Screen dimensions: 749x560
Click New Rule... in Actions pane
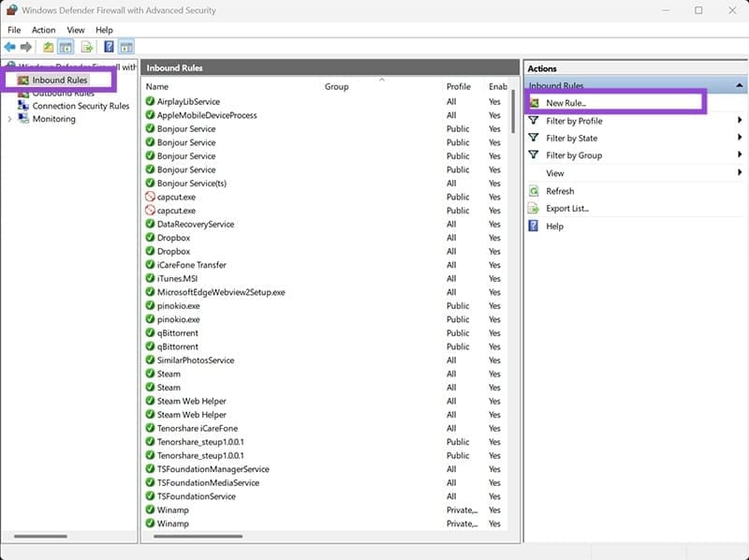(x=566, y=103)
